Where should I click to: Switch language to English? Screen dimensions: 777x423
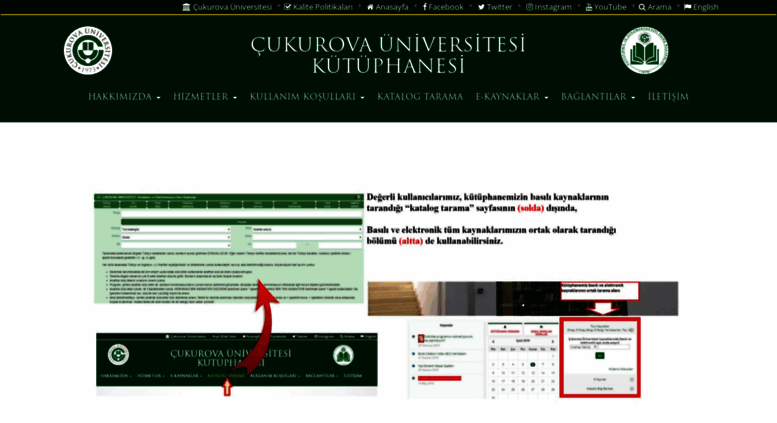pyautogui.click(x=701, y=7)
